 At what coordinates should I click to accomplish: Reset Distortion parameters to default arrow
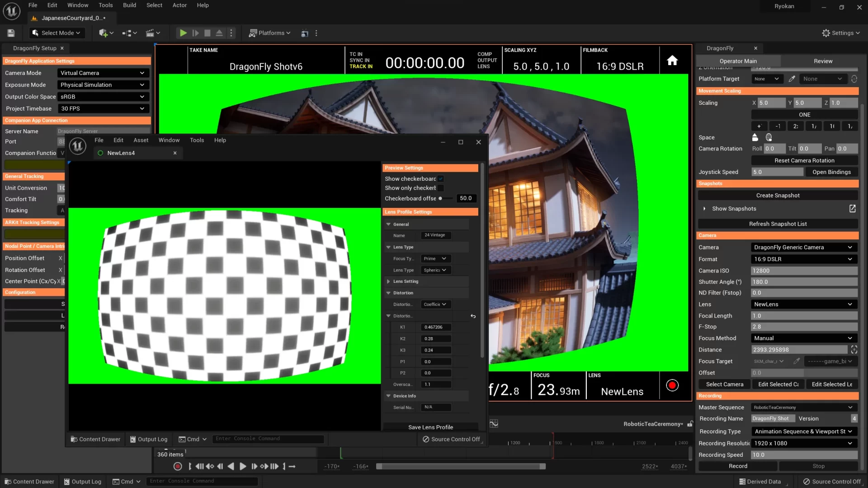click(473, 316)
